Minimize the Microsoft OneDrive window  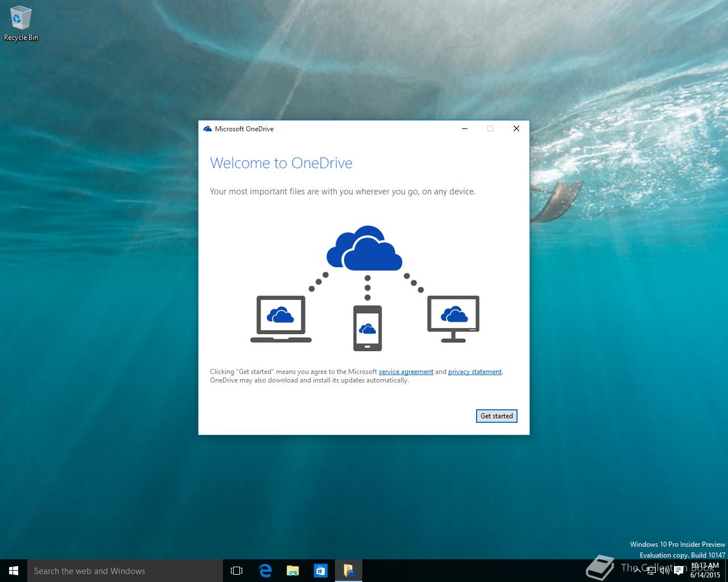click(465, 129)
